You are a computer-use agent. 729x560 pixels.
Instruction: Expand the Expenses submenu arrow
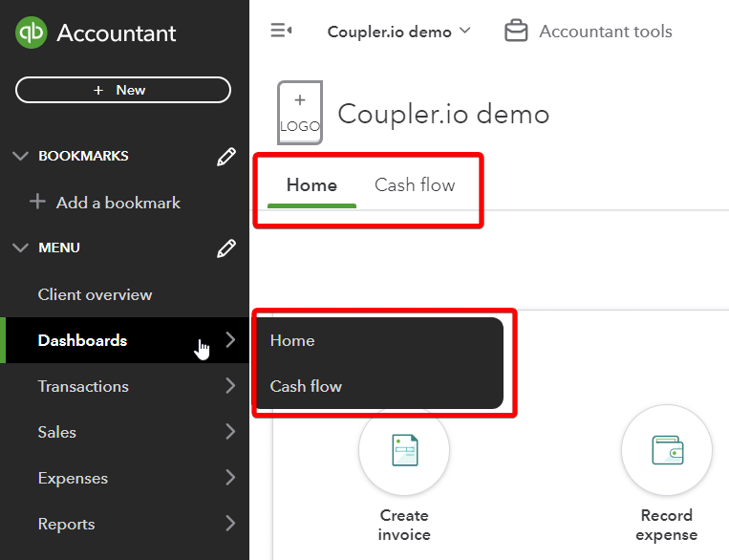pyautogui.click(x=230, y=477)
